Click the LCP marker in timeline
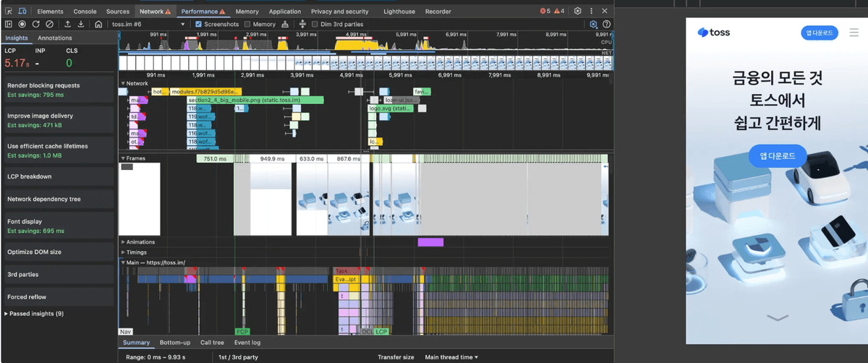This screenshot has height=363, width=868. tap(381, 331)
